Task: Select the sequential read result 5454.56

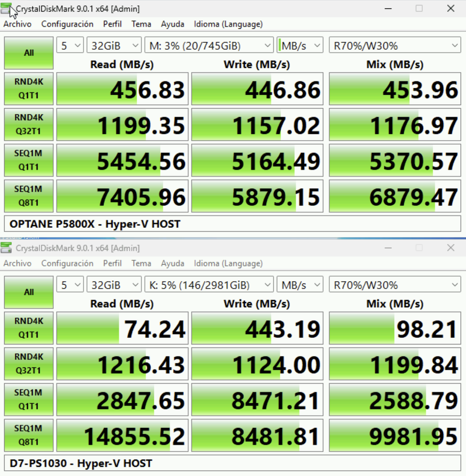Action: (123, 160)
